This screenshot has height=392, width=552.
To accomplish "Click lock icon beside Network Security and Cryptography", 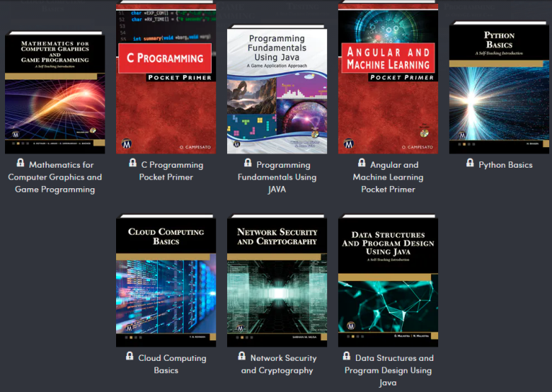I will (x=242, y=356).
